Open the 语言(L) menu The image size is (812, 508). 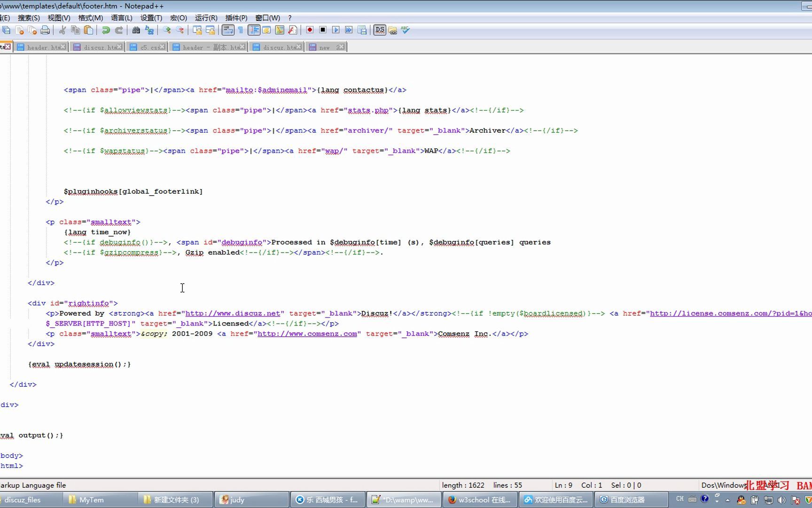click(x=122, y=18)
